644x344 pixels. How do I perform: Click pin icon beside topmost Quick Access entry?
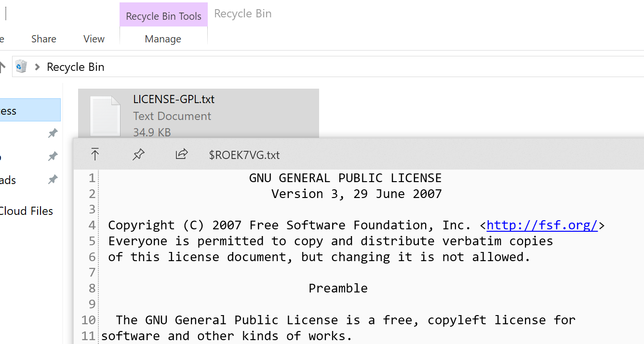(x=53, y=133)
